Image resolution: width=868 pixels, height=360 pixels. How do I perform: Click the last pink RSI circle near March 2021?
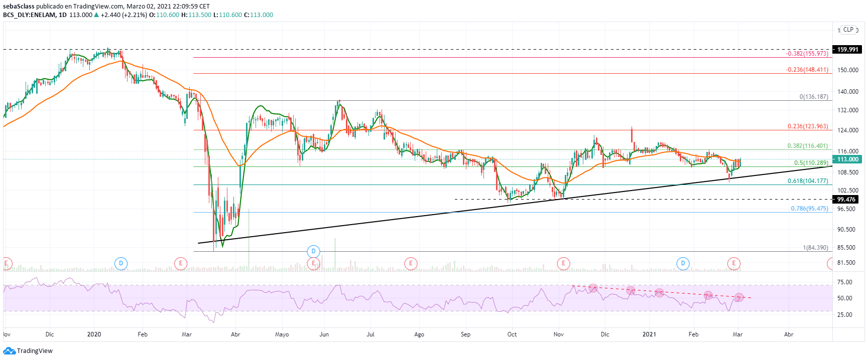[738, 297]
